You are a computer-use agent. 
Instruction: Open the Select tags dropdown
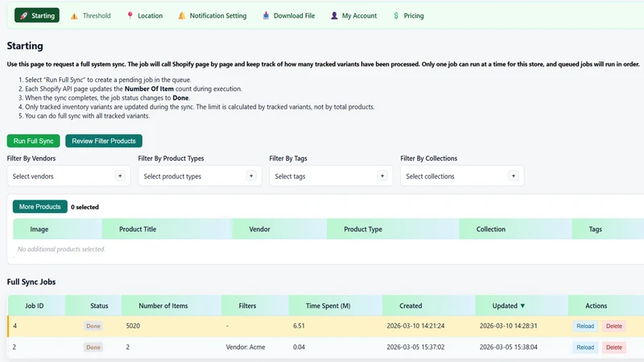pyautogui.click(x=331, y=176)
